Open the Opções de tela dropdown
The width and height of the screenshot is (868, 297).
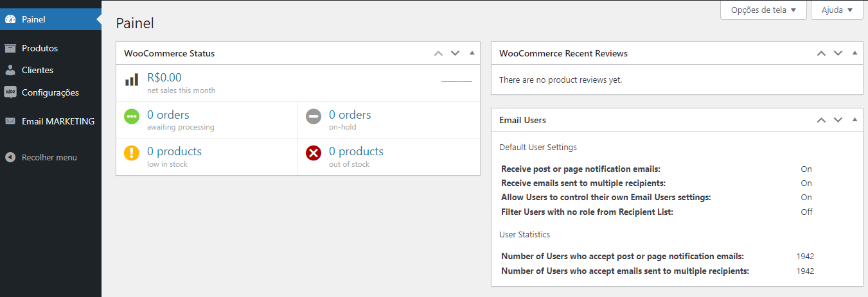click(763, 10)
